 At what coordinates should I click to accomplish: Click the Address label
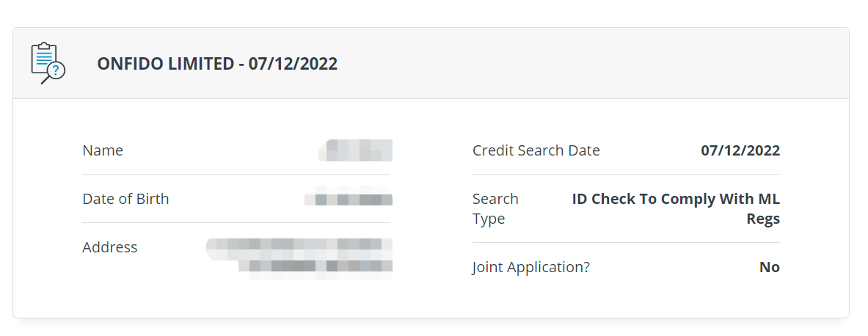tap(109, 247)
